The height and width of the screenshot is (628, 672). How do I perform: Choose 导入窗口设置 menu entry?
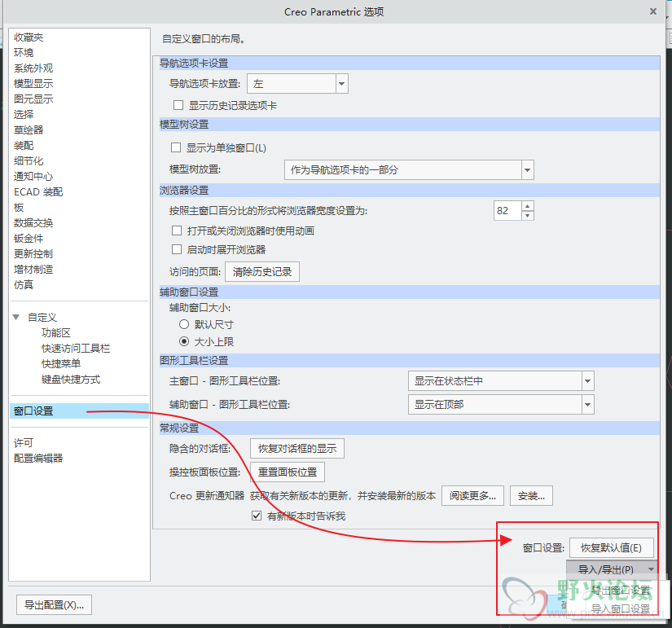[620, 608]
